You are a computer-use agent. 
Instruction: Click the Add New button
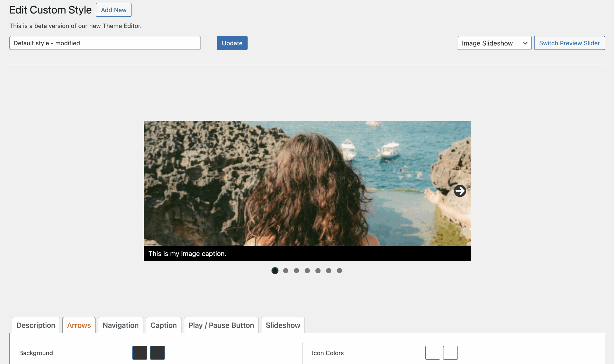[x=113, y=10]
